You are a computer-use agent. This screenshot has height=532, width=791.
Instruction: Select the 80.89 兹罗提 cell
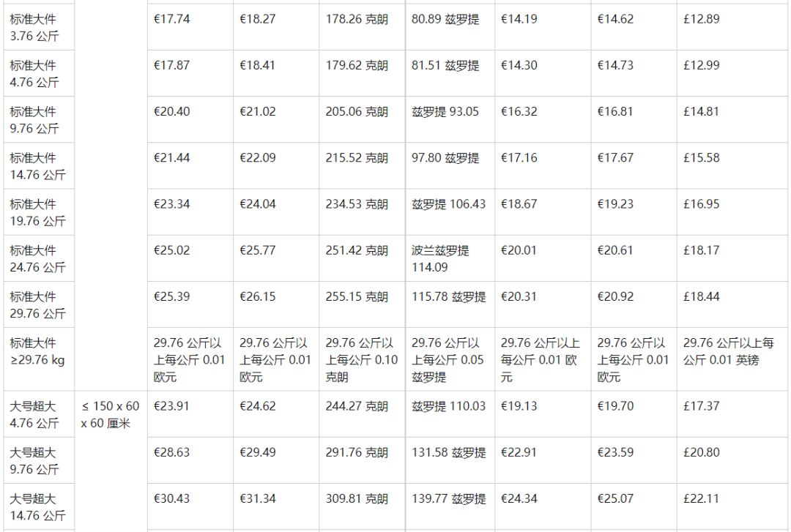click(x=445, y=19)
